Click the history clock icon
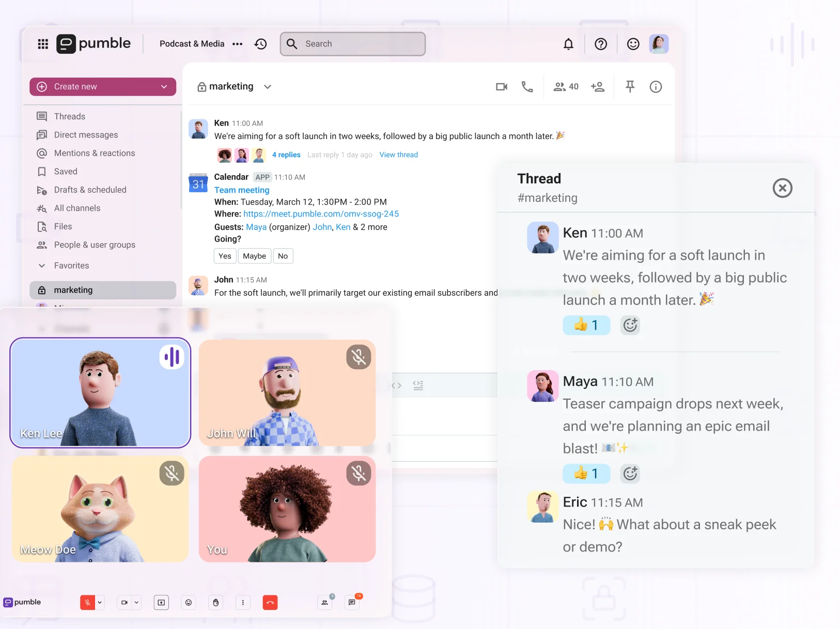Viewport: 840px width, 629px height. pyautogui.click(x=261, y=44)
